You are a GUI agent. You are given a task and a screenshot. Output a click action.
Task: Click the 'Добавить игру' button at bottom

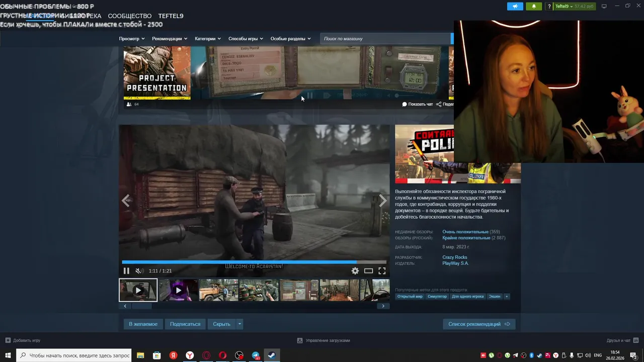[23, 340]
